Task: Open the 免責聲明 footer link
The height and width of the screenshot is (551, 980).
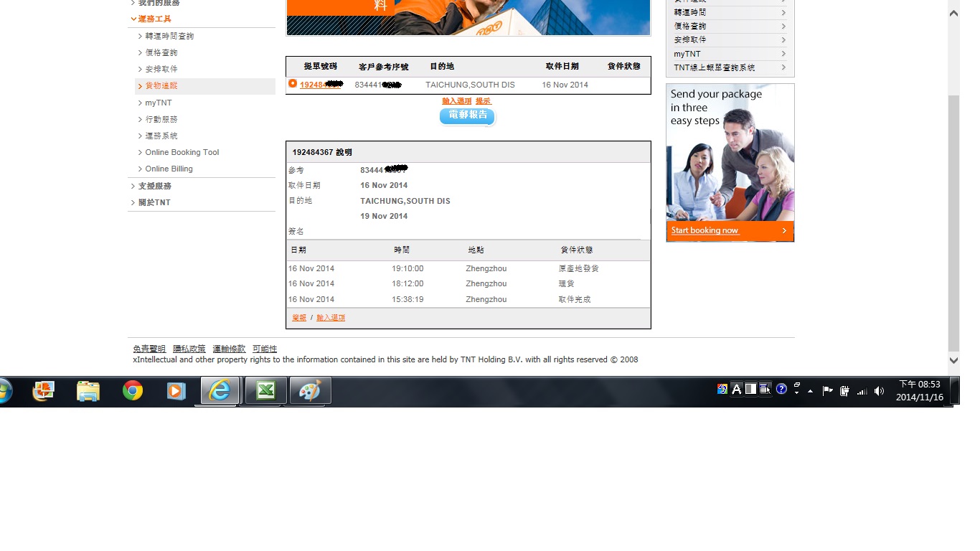Action: point(149,349)
